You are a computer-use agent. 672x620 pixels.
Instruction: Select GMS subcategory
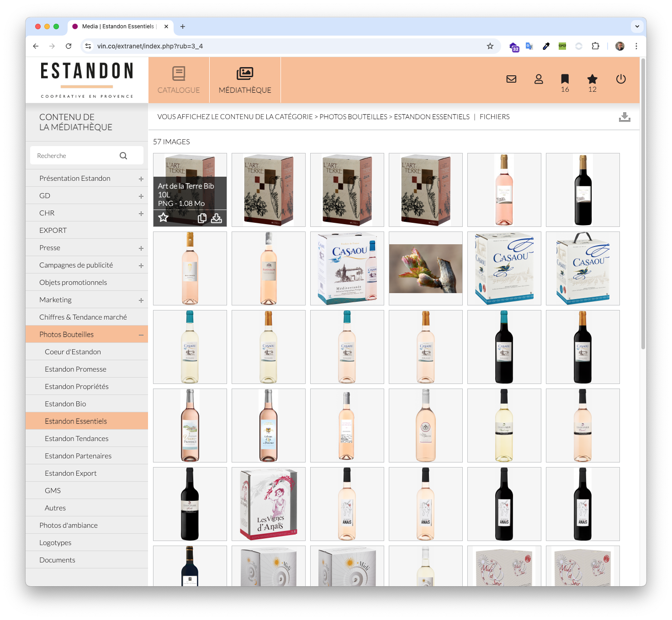(87, 490)
